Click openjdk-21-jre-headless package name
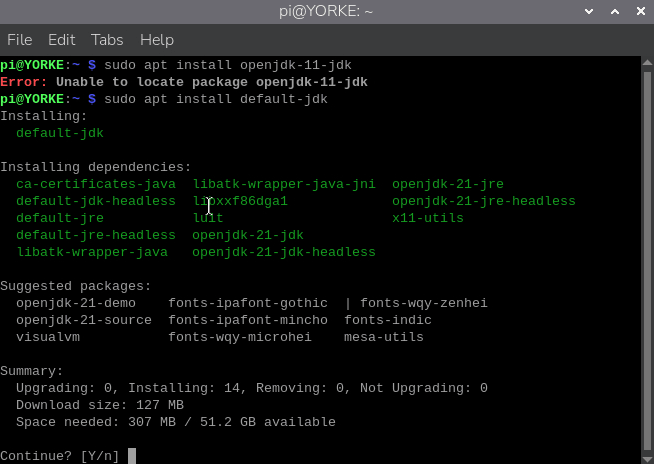Image resolution: width=654 pixels, height=464 pixels. pyautogui.click(x=484, y=201)
